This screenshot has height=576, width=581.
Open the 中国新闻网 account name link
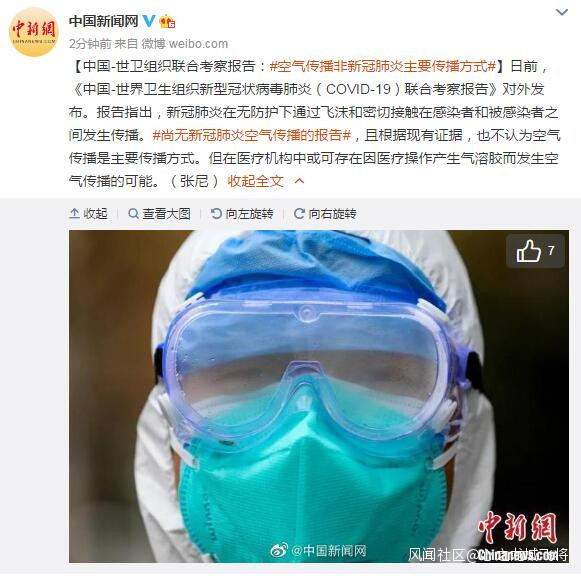[x=104, y=21]
